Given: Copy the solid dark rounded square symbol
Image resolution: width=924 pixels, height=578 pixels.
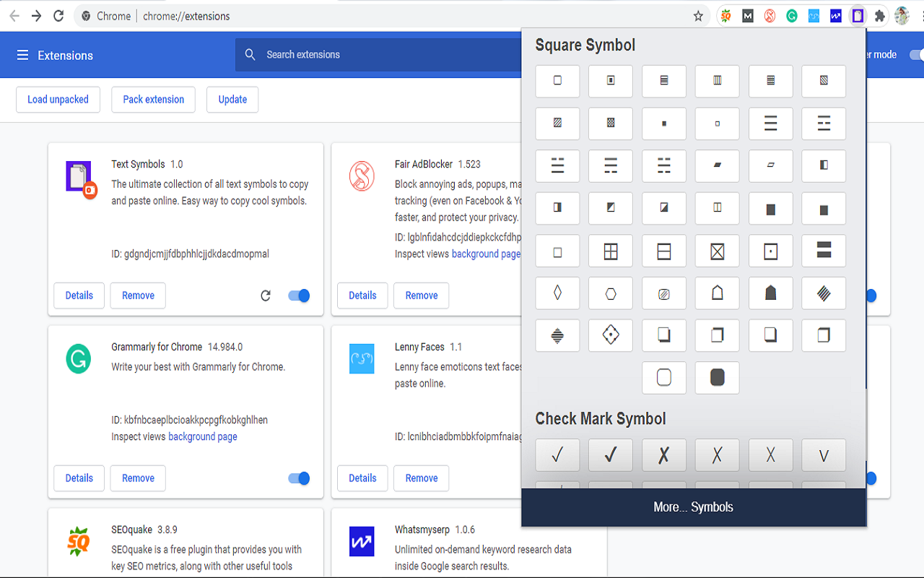Looking at the screenshot, I should click(x=718, y=377).
